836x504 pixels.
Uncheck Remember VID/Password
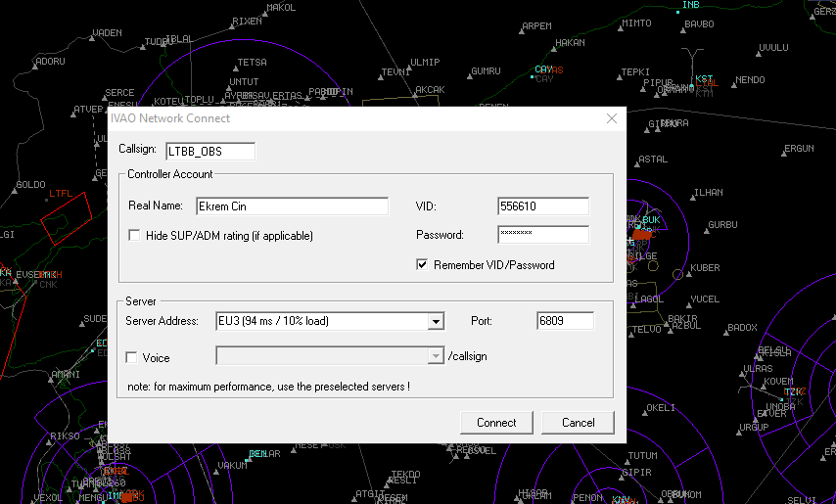[422, 265]
